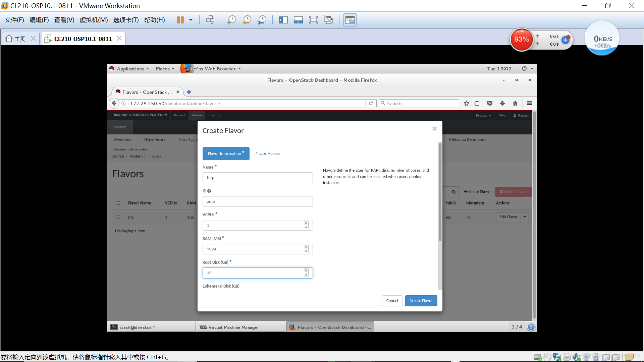Click the Pocket icon in Firefox toolbar
644x362 pixels.
point(490,103)
